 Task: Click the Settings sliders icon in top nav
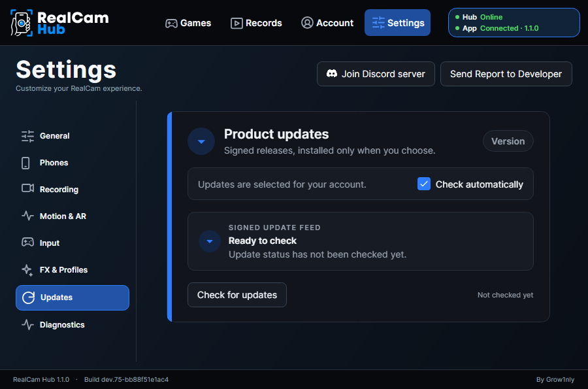(378, 23)
